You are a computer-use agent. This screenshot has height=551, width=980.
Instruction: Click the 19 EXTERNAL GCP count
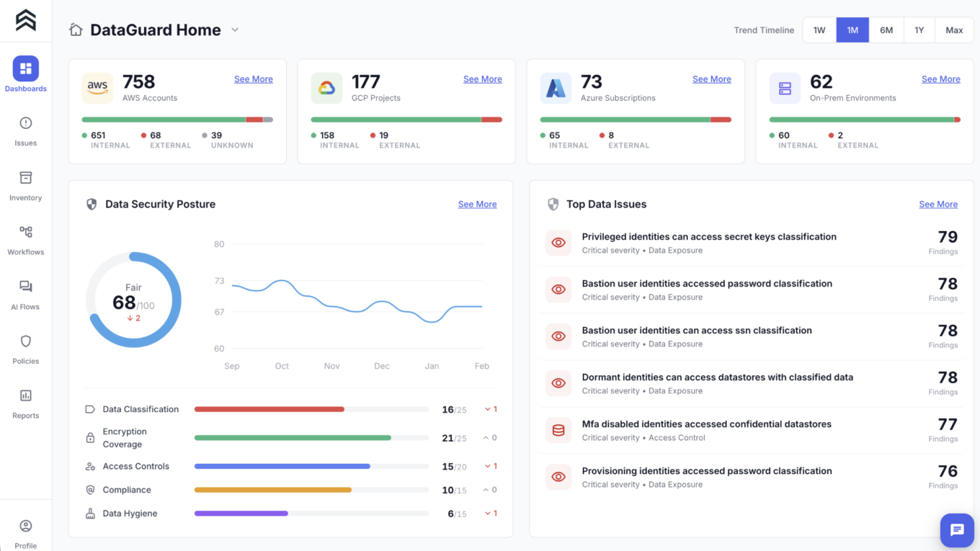pos(395,140)
